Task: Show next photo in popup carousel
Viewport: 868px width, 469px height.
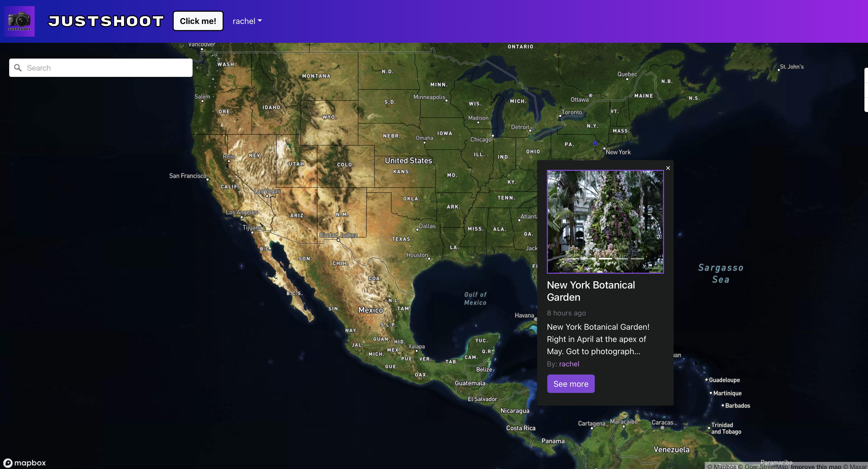Action: coord(654,222)
